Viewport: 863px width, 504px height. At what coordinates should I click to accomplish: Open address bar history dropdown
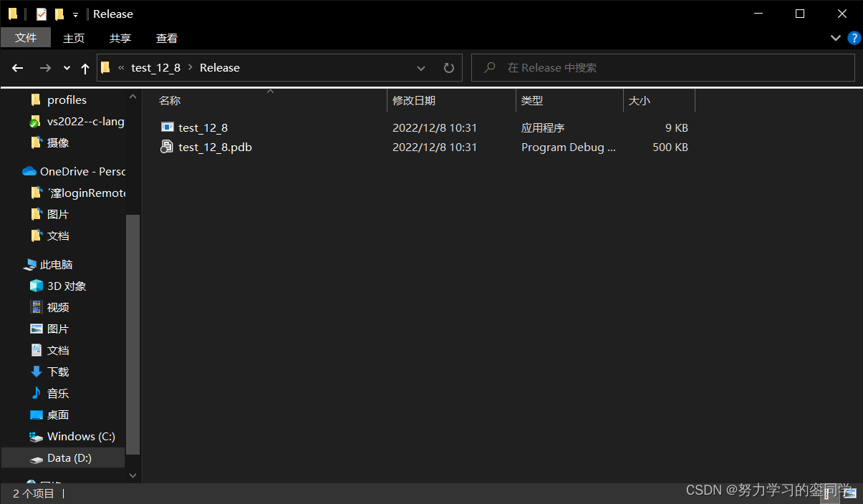pyautogui.click(x=421, y=68)
